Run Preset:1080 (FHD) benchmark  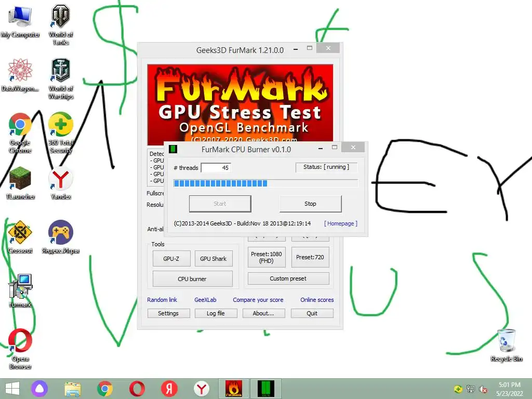[x=267, y=257]
